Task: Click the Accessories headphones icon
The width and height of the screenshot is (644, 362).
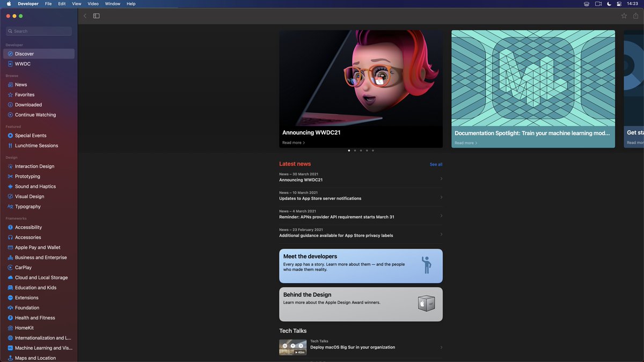Action: click(x=10, y=237)
